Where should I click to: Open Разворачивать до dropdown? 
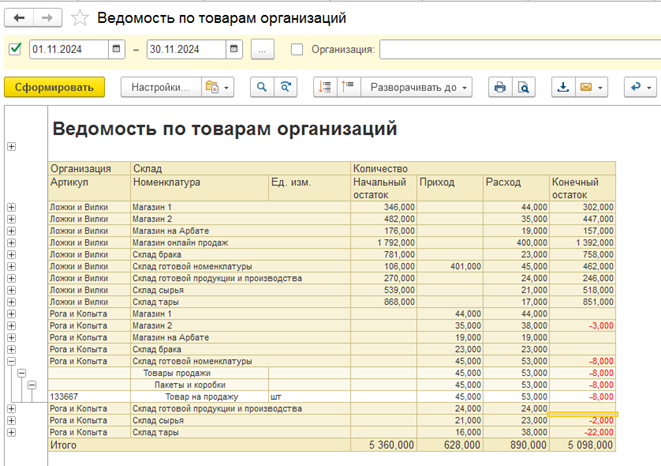[x=416, y=87]
